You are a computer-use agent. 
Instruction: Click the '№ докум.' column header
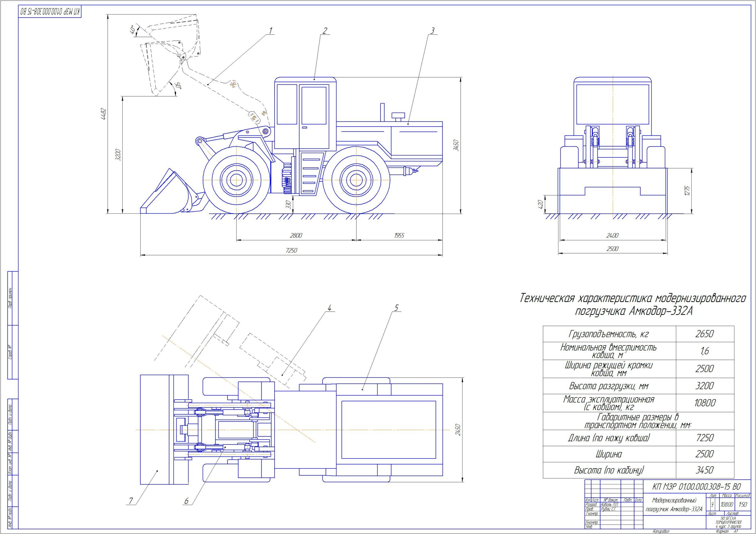[611, 500]
